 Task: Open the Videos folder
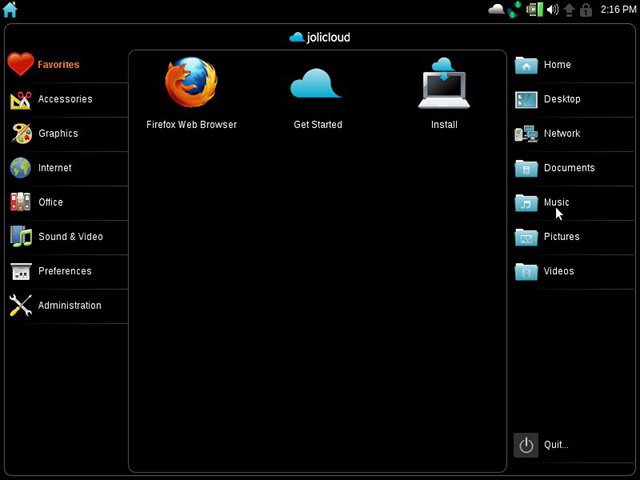point(573,271)
